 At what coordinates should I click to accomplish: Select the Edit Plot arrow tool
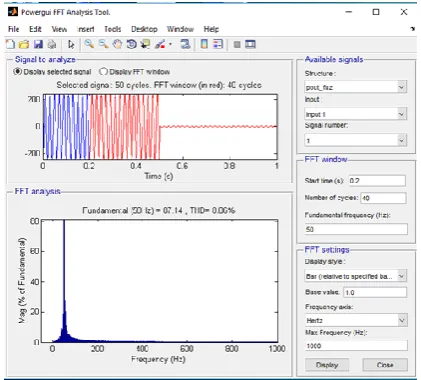71,44
